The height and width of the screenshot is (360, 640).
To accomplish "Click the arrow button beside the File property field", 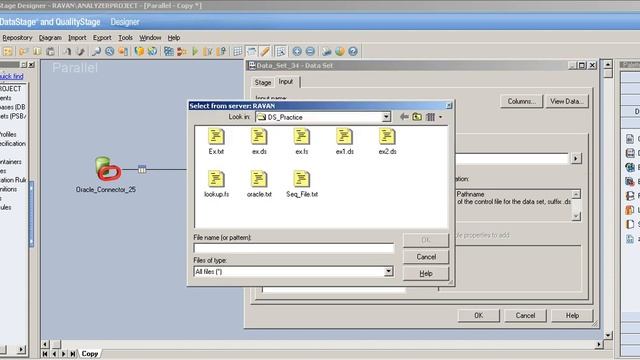I will coord(576,158).
